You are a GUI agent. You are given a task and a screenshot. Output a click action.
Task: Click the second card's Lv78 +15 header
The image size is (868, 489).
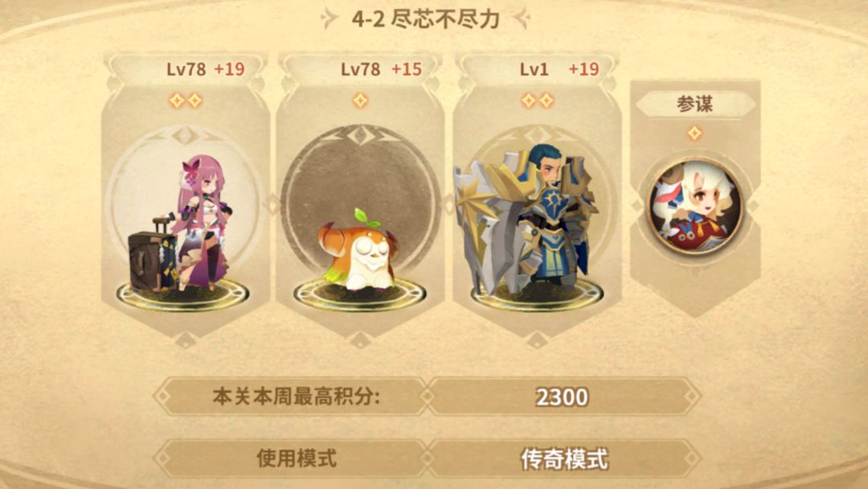pyautogui.click(x=381, y=69)
